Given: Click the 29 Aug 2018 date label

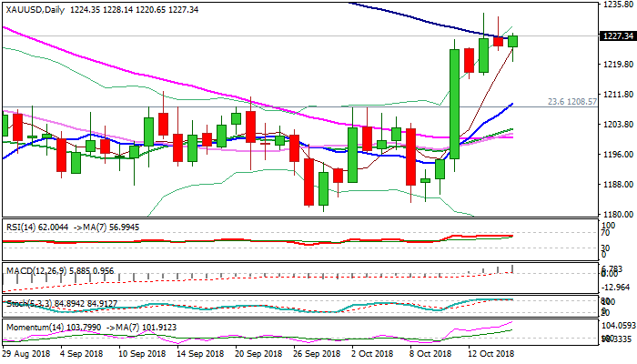Looking at the screenshot, I should coord(25,353).
